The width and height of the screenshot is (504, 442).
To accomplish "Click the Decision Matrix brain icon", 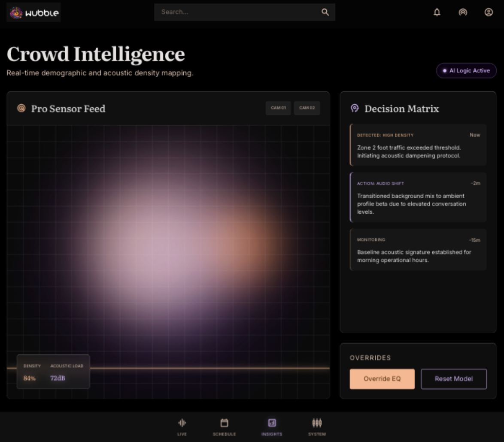I will click(x=355, y=108).
